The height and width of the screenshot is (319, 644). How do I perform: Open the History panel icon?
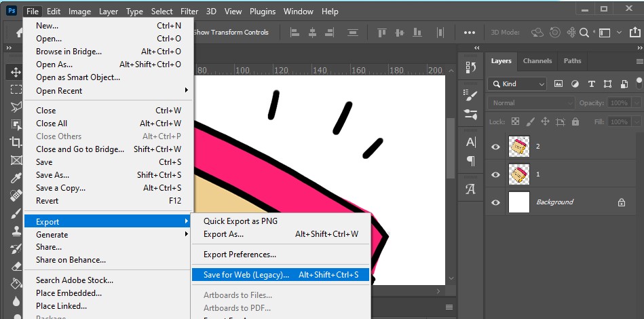[471, 67]
